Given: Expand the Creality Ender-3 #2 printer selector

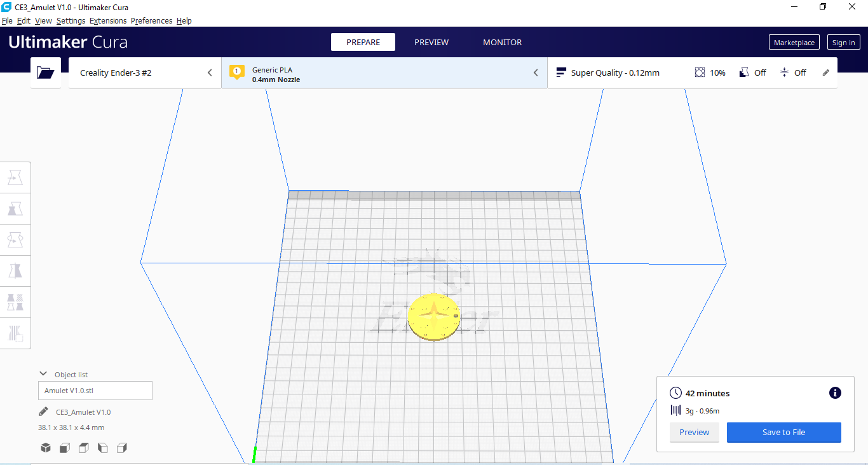Looking at the screenshot, I should [145, 73].
